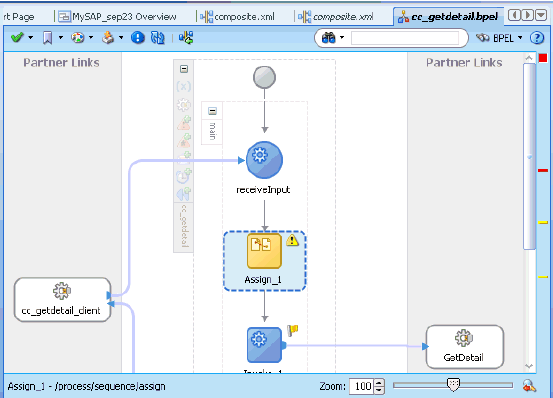Click the right Partner Links heading
553x398 pixels.
point(464,62)
